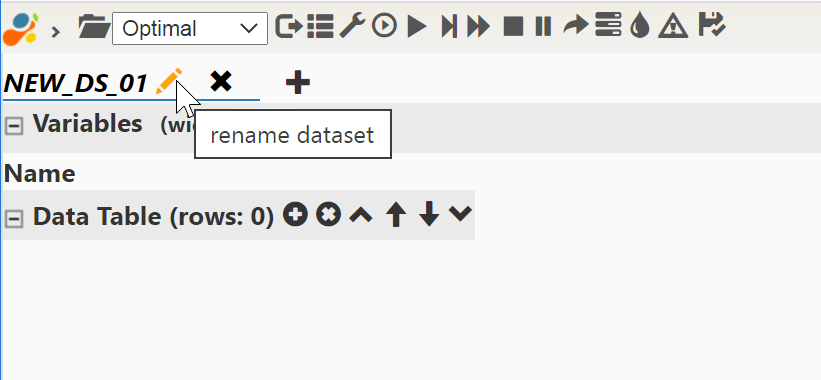
Task: Click the list view icon in toolbar
Action: point(320,26)
